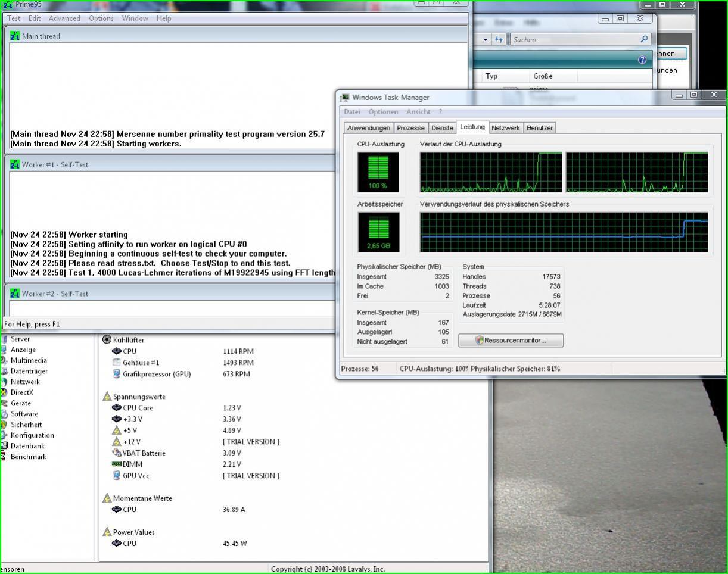This screenshot has width=728, height=574.
Task: Select Software in the Everest tree
Action: [24, 414]
